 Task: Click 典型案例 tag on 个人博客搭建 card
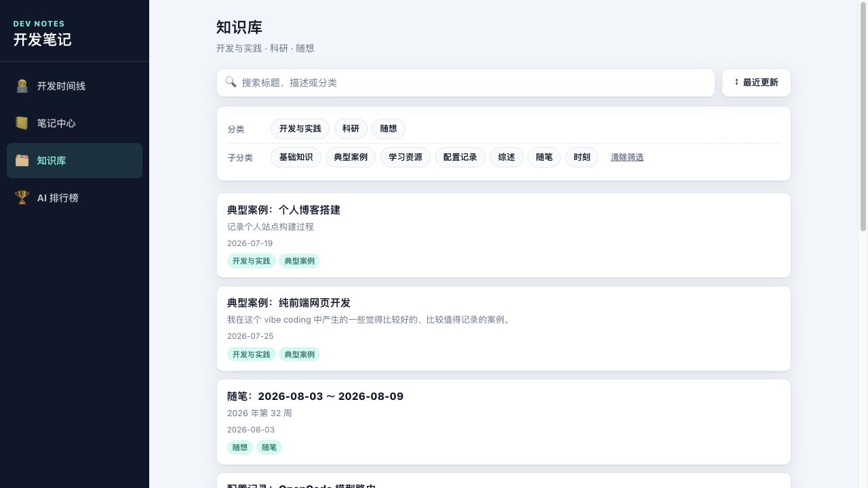[x=299, y=261]
